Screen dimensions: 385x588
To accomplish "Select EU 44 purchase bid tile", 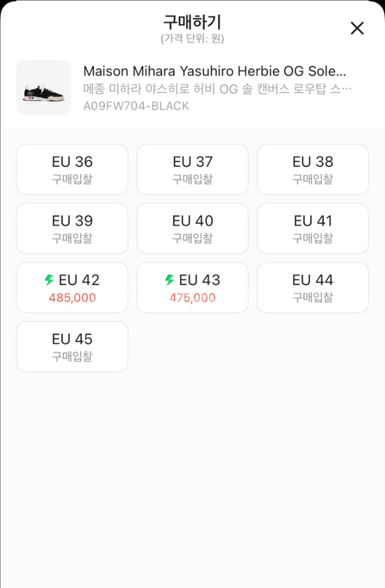I will 313,288.
